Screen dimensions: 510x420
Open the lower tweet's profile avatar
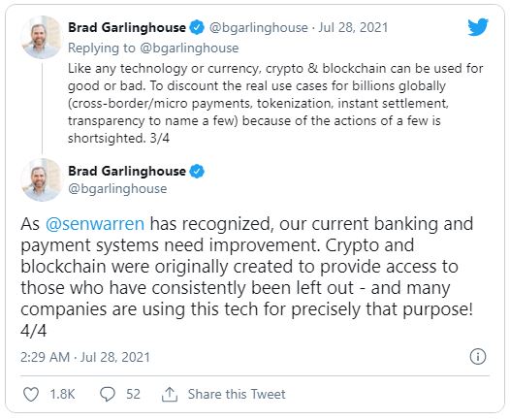[42, 179]
